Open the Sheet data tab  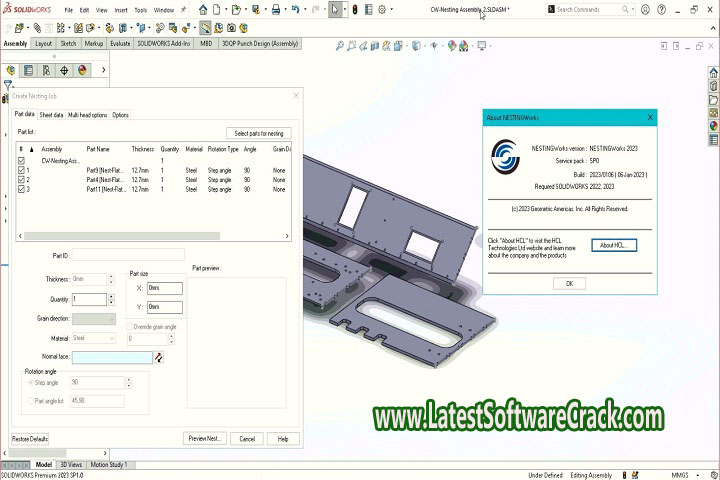(51, 115)
